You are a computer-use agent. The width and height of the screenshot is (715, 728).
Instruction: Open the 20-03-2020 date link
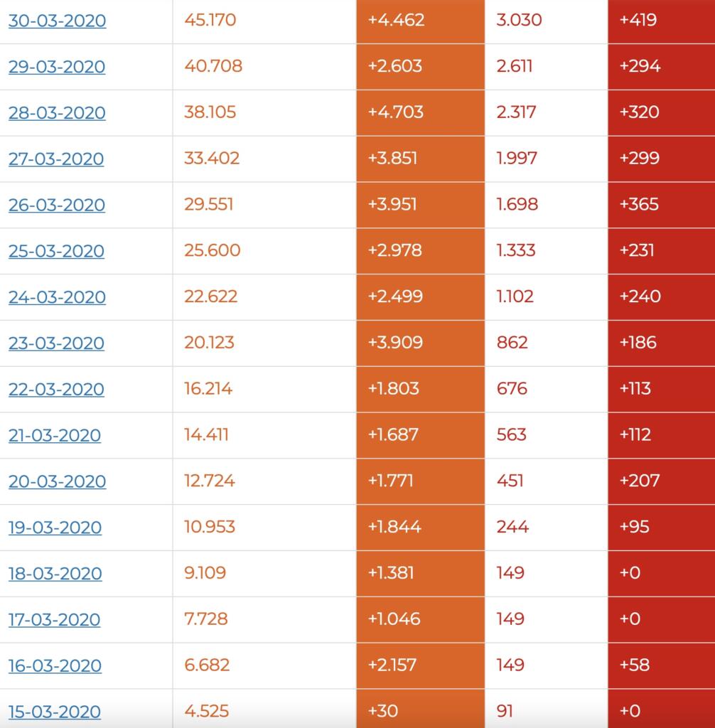click(x=57, y=481)
